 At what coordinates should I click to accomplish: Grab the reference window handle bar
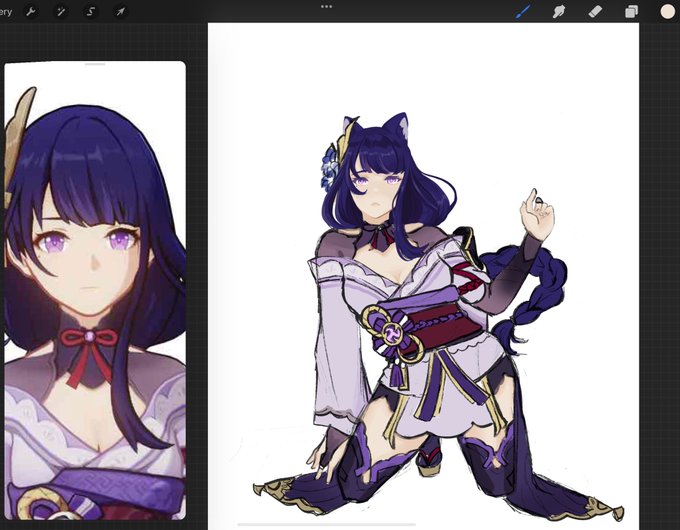[95, 64]
